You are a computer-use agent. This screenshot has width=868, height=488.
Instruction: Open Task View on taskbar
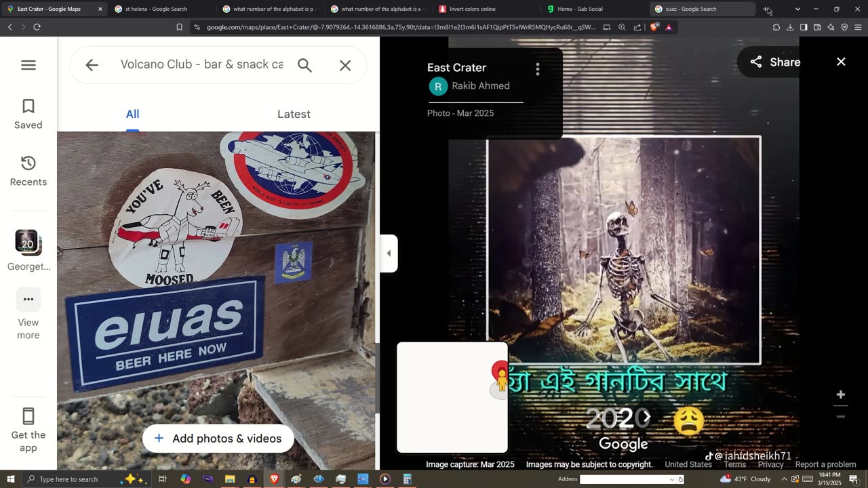(x=163, y=479)
